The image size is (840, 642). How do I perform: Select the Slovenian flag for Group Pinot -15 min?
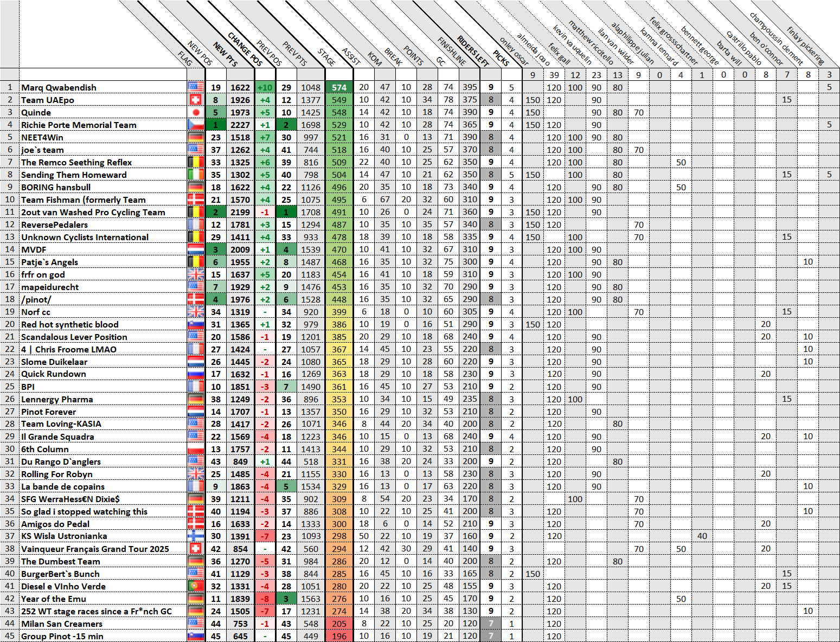point(196,636)
